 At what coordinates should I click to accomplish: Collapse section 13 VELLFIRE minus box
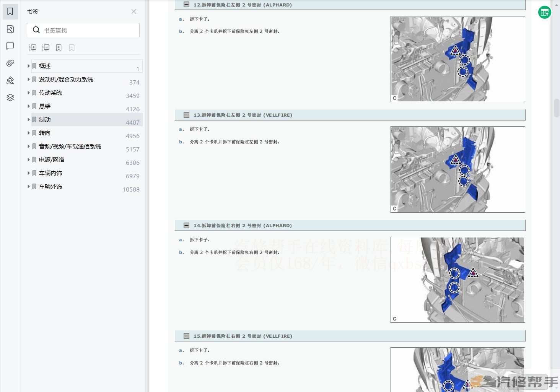186,115
